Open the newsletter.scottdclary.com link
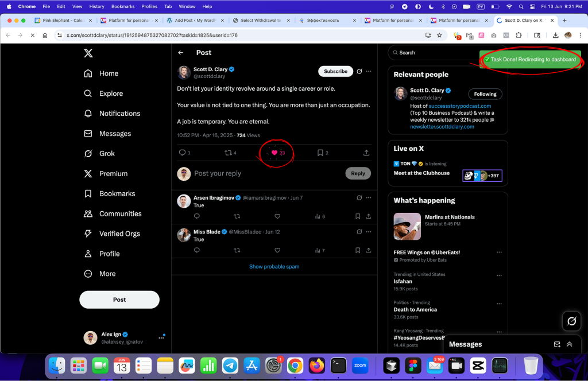 (442, 127)
